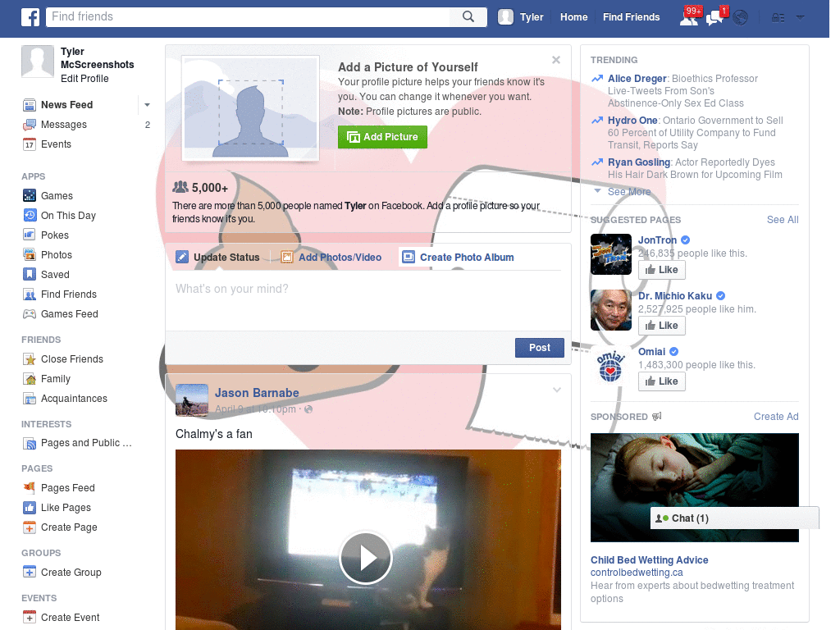Click Find Friends in the top bar
The image size is (840, 630).
click(631, 17)
